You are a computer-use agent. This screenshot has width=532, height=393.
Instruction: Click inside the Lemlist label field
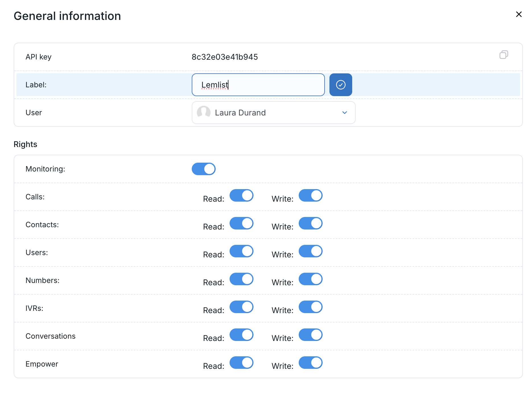tap(258, 85)
